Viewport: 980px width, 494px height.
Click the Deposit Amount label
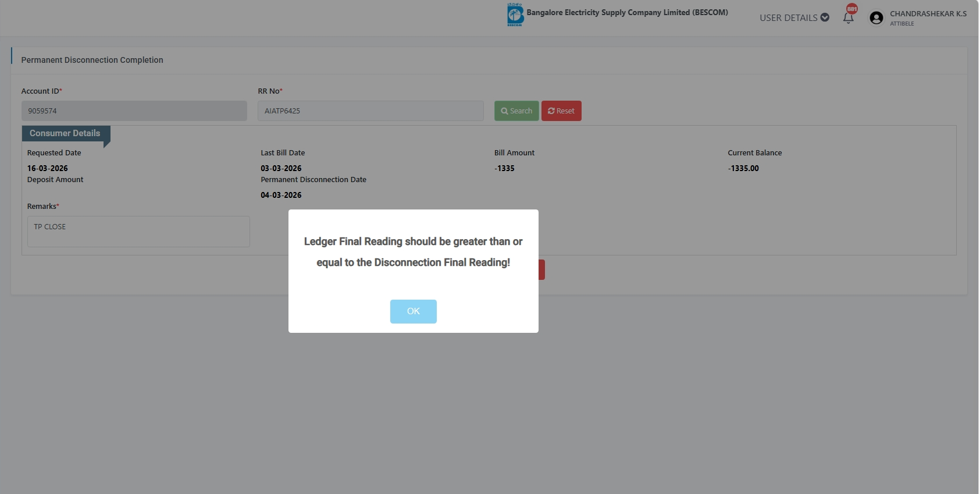pos(55,180)
